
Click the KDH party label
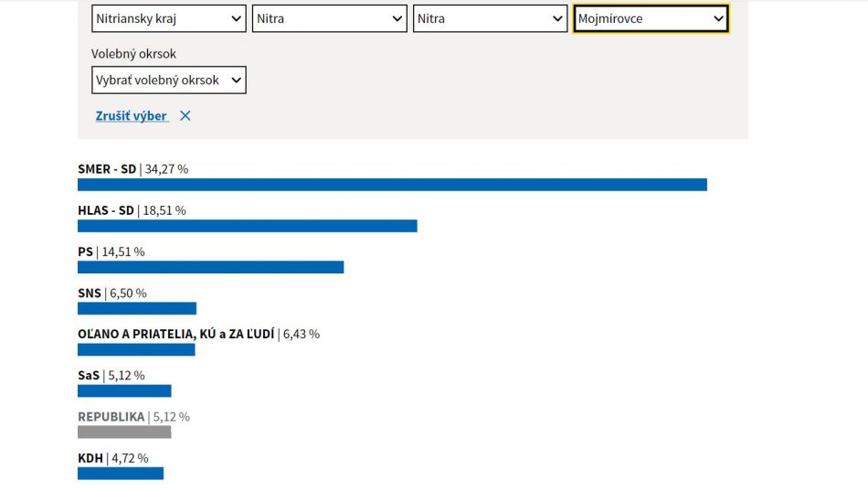click(x=90, y=458)
